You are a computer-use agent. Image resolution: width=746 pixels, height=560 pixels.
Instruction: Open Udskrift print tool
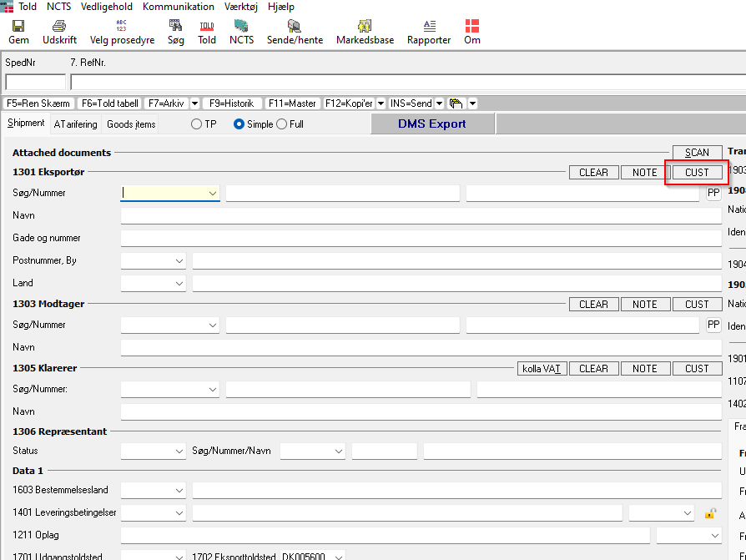(59, 32)
